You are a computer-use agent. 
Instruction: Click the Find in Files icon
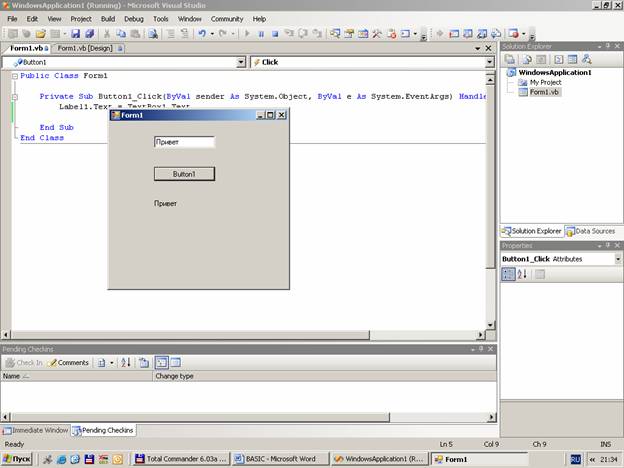[153, 34]
